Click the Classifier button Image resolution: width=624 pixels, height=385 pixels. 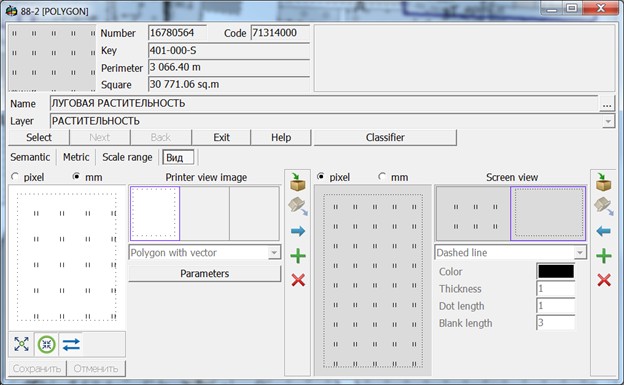385,138
